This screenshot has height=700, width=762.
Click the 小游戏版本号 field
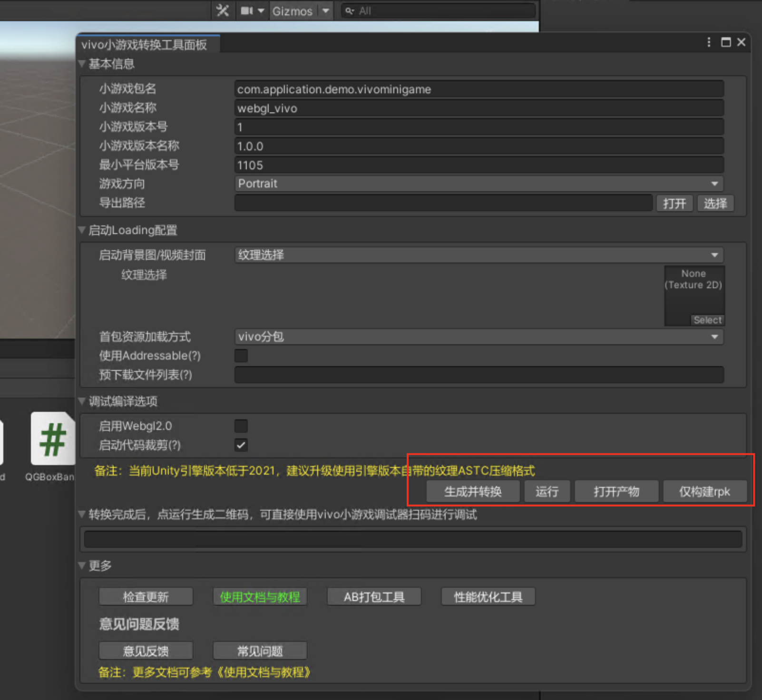[x=479, y=127]
